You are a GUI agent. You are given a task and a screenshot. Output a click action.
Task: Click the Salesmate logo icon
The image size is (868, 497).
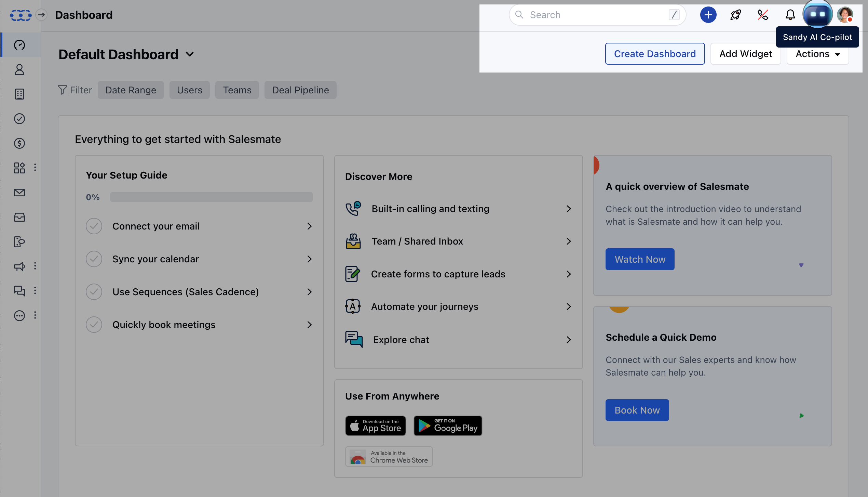pyautogui.click(x=21, y=15)
